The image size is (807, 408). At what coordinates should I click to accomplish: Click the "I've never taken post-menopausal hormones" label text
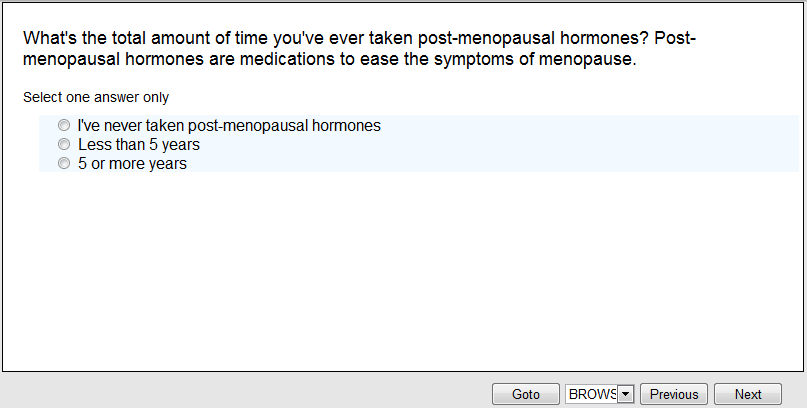(x=229, y=126)
